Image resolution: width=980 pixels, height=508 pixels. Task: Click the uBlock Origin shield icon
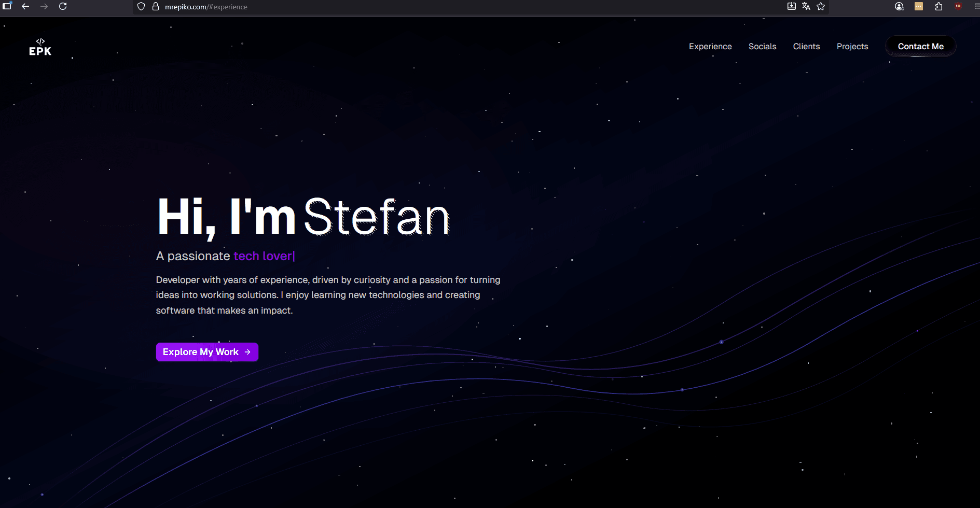point(958,7)
